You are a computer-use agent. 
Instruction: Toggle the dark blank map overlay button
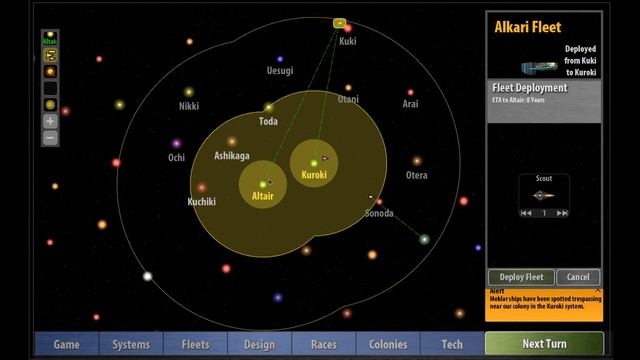click(x=50, y=88)
